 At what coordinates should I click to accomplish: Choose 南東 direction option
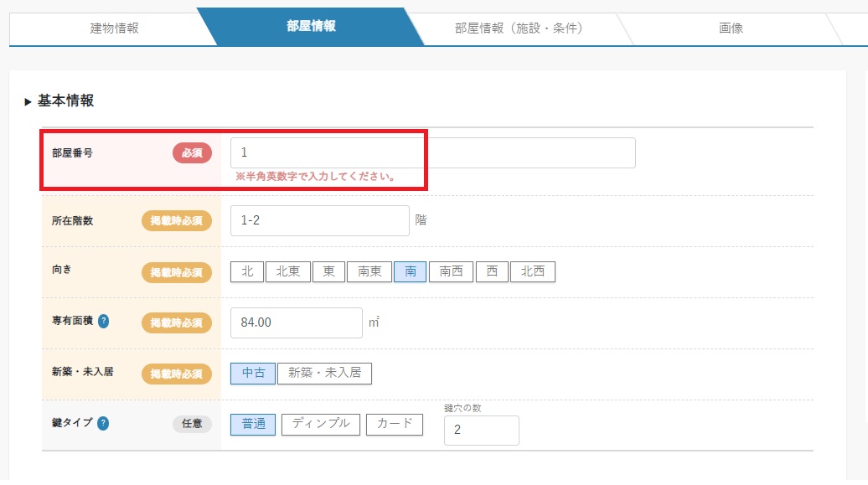point(369,271)
